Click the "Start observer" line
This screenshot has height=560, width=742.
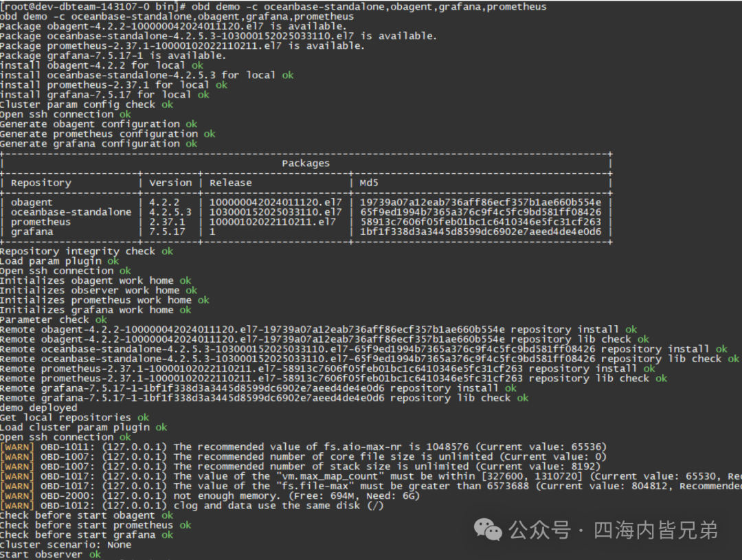51,555
